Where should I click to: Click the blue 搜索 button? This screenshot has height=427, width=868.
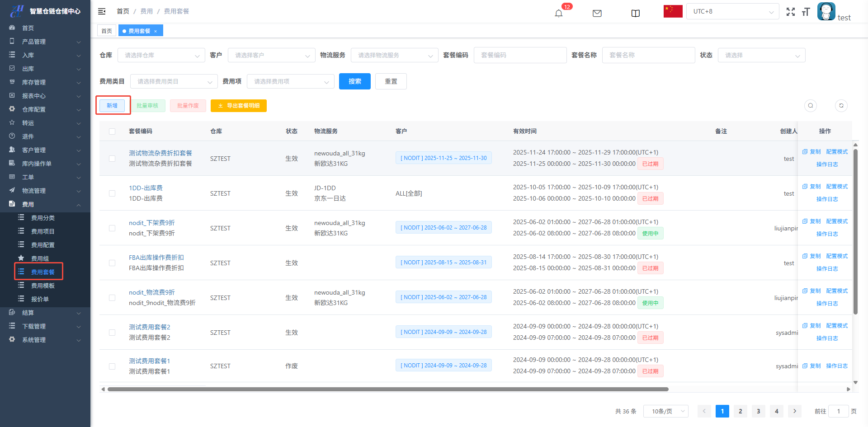point(354,81)
